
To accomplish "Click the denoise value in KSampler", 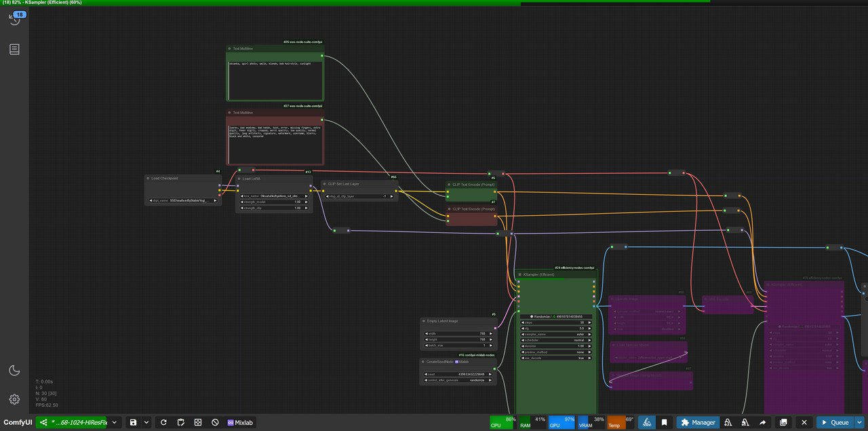I will coord(556,346).
